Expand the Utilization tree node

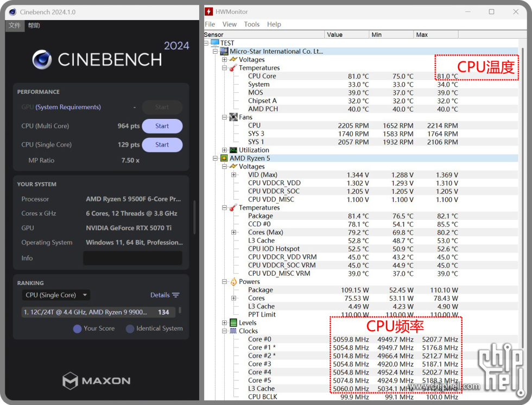point(224,150)
